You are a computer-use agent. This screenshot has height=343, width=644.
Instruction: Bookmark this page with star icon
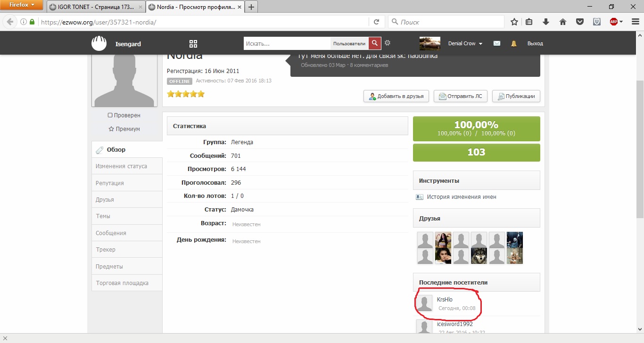point(514,22)
